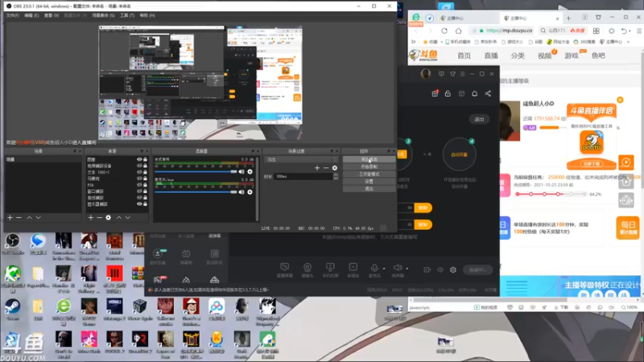Reload the page in the browser

444,31
